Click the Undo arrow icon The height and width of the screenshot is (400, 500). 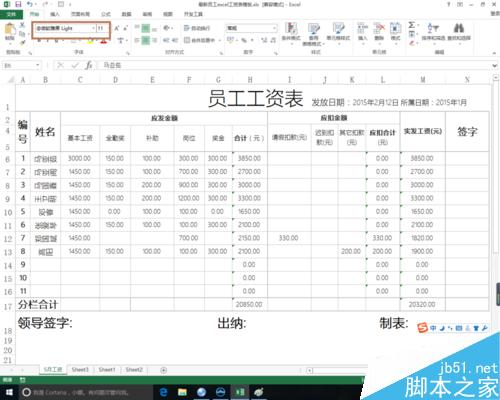click(30, 4)
